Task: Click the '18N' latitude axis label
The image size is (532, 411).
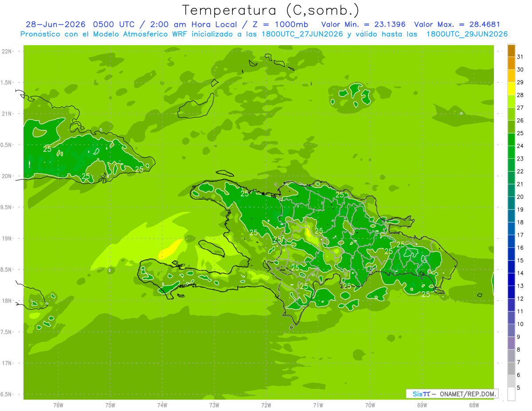Action: [x=8, y=301]
